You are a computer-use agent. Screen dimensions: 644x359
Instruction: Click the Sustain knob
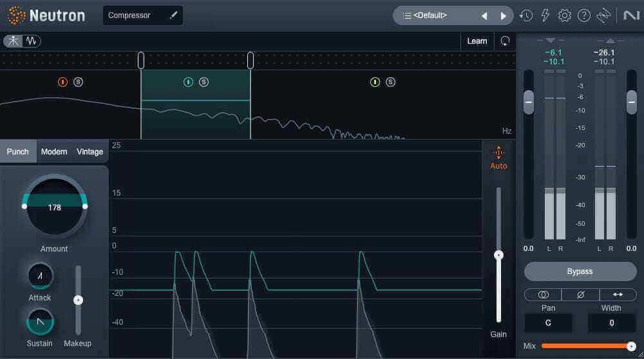pyautogui.click(x=40, y=322)
